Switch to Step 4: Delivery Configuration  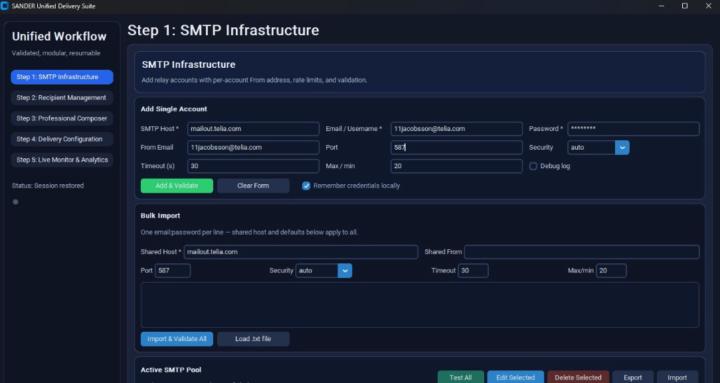[62, 139]
